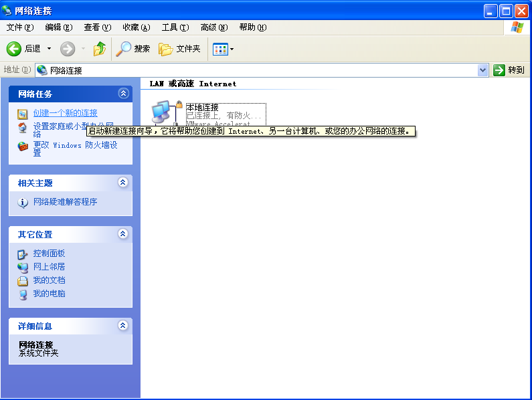The height and width of the screenshot is (400, 532).
Task: Collapse the 其它位置 panel
Action: tap(123, 233)
